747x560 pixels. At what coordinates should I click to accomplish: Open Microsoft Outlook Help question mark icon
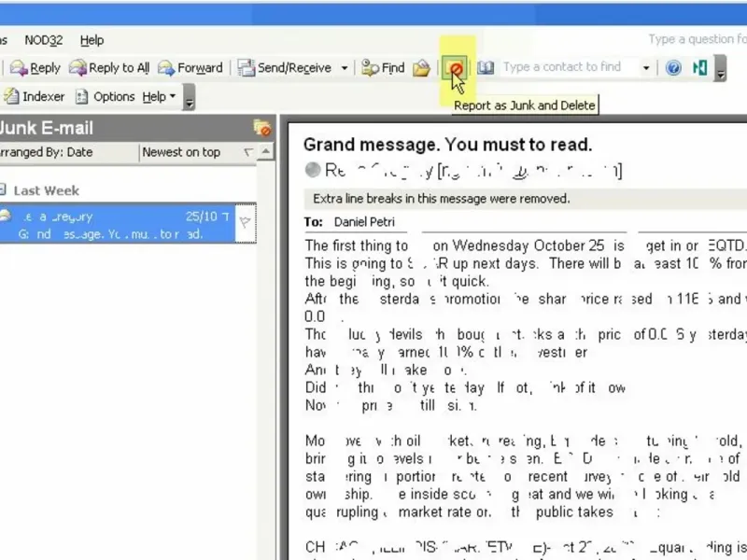pyautogui.click(x=673, y=68)
